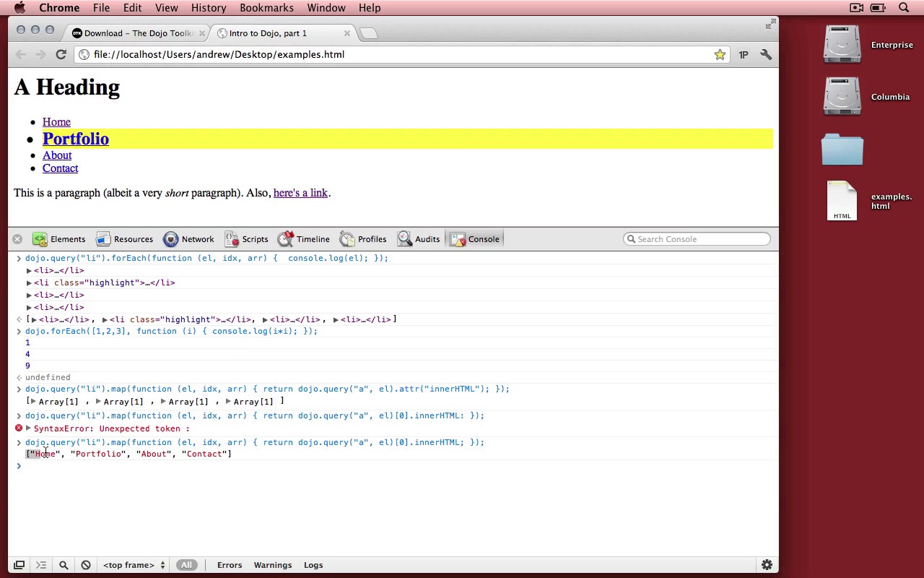Select the Console panel
The image size is (924, 578).
click(474, 239)
